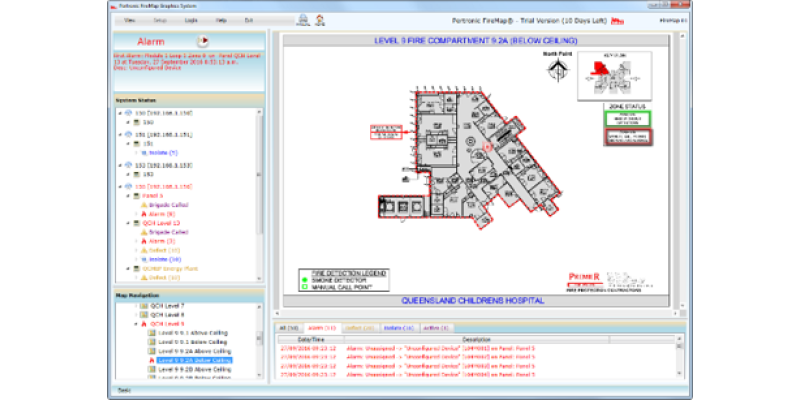
Task: Click the firefighter user icon in toolbar
Action: (320, 20)
